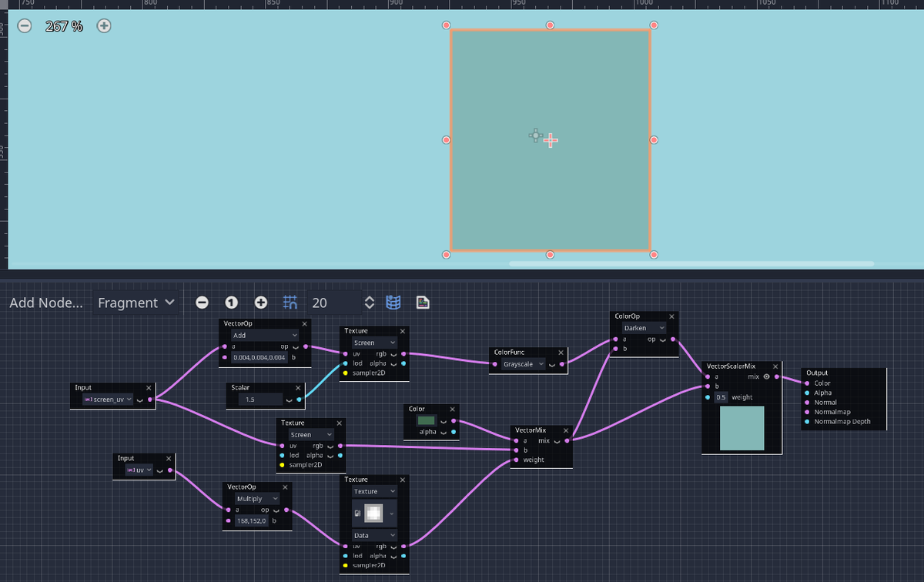
Task: Delete the Scalar node
Action: 299,388
